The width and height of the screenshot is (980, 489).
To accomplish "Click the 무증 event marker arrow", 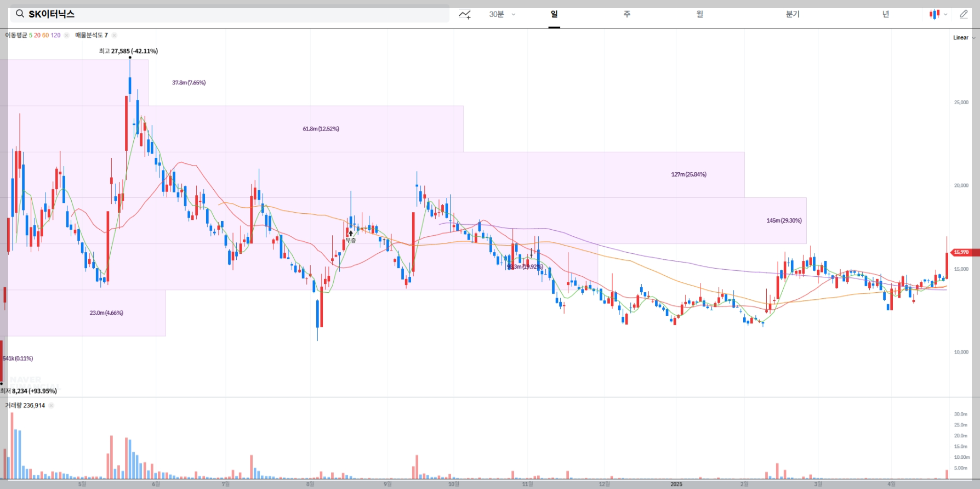I will [x=351, y=234].
